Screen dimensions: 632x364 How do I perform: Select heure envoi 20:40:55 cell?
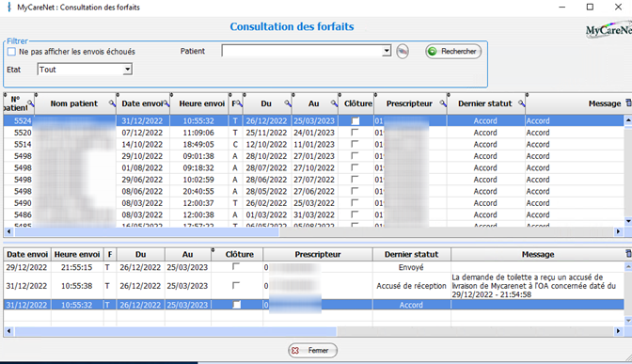(x=198, y=191)
